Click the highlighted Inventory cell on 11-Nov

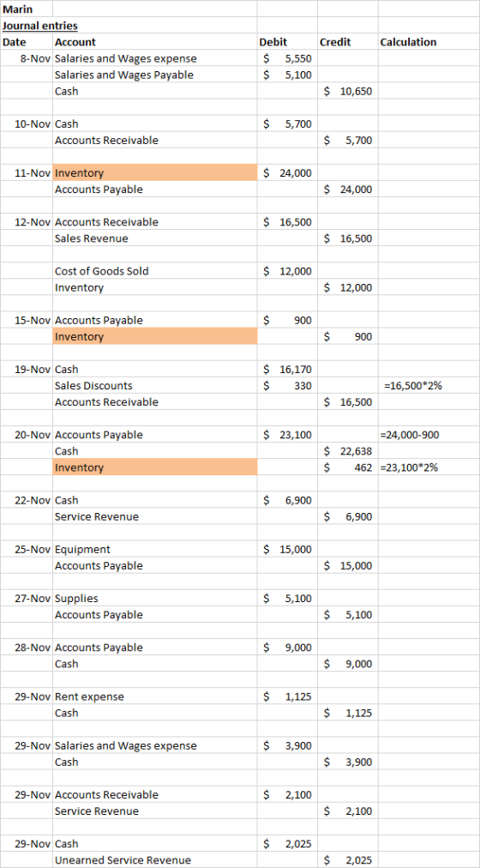(x=155, y=172)
